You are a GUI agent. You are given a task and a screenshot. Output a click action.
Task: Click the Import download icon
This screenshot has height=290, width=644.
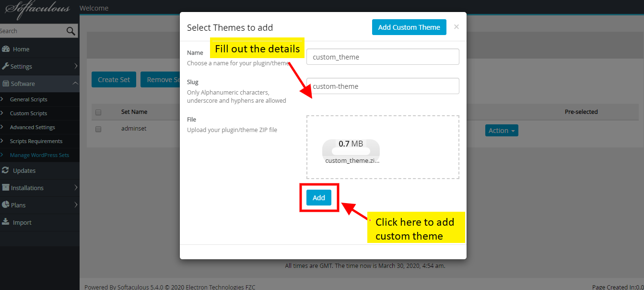(x=6, y=222)
